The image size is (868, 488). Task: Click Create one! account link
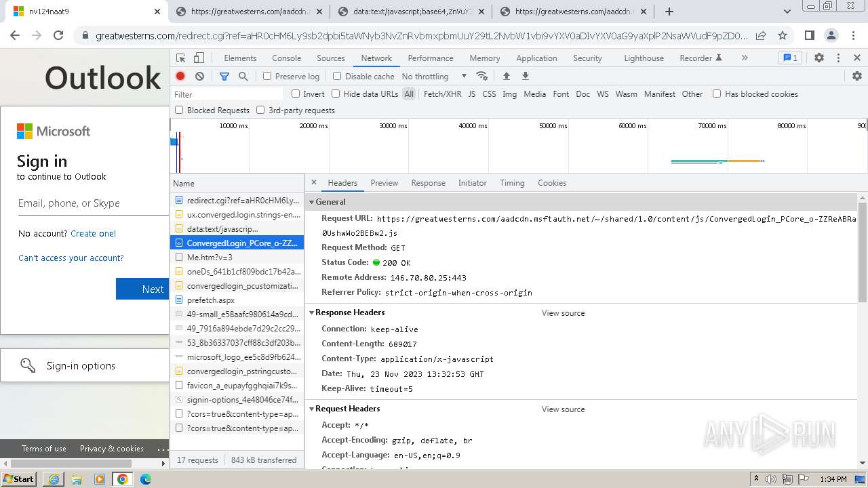tap(93, 233)
